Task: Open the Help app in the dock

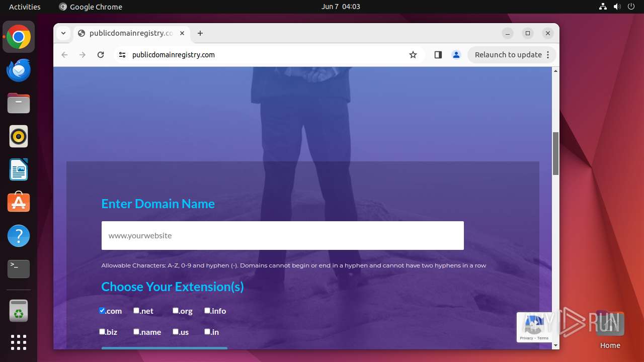Action: pos(19,236)
